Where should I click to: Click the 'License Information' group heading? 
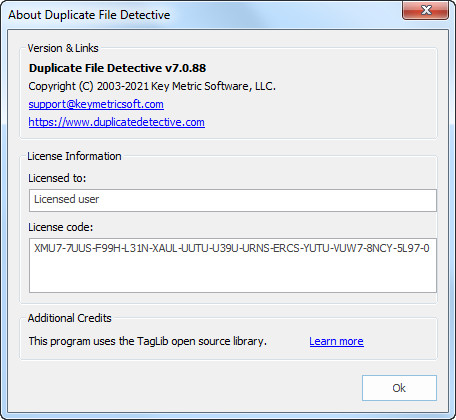click(74, 156)
